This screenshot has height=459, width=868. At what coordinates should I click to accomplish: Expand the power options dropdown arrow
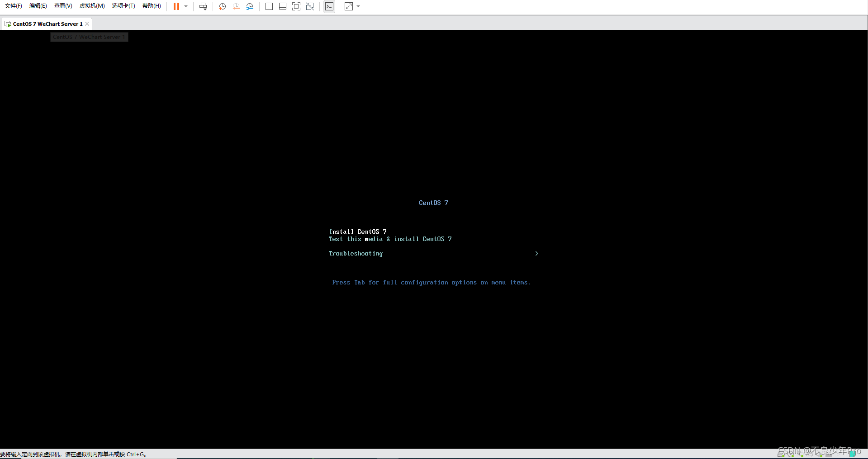(186, 6)
